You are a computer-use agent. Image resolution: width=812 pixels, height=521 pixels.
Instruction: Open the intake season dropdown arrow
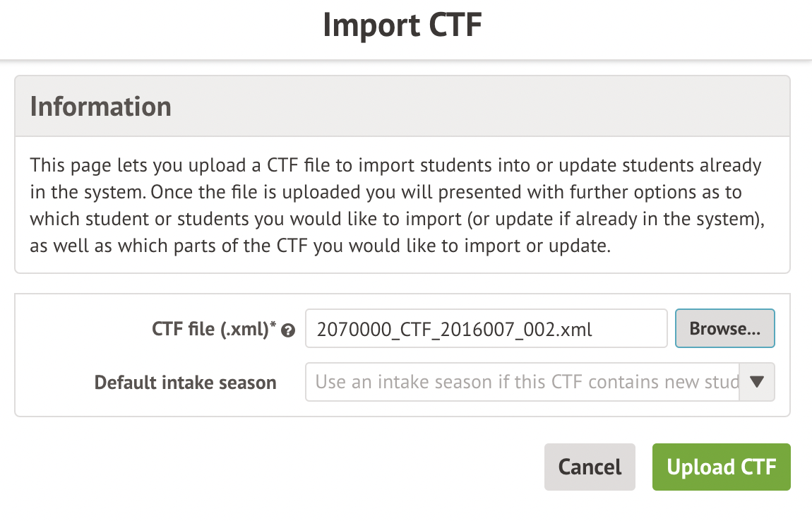pos(756,382)
